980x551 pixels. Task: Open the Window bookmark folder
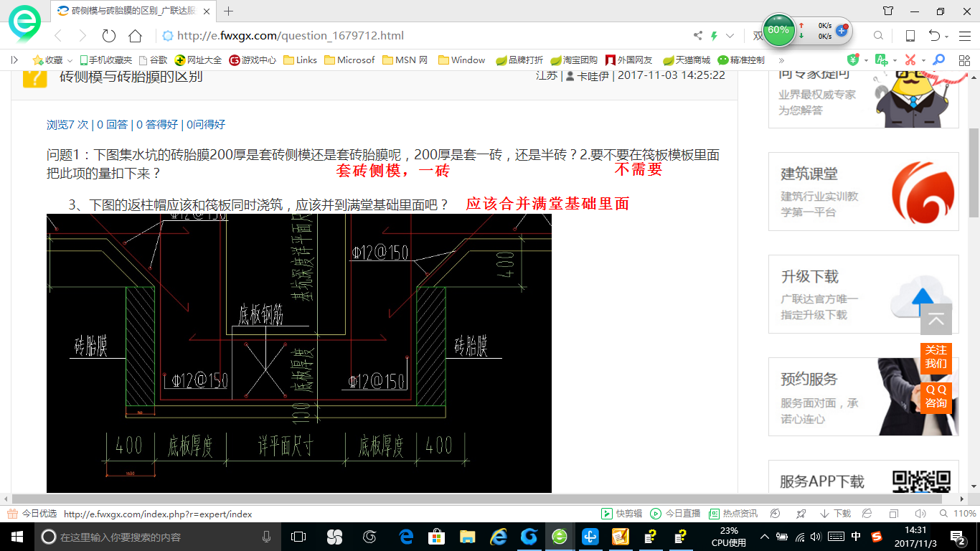point(461,60)
